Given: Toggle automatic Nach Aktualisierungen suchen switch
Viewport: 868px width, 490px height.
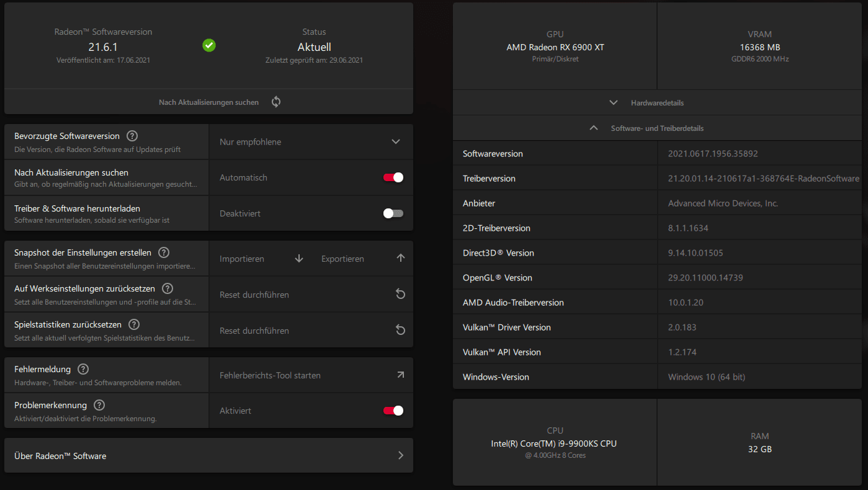Looking at the screenshot, I should (393, 177).
